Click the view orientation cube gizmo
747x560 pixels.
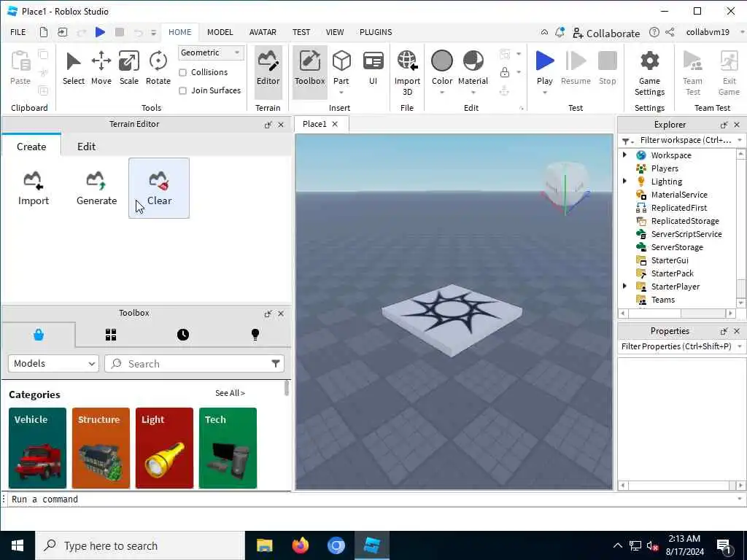click(x=565, y=186)
